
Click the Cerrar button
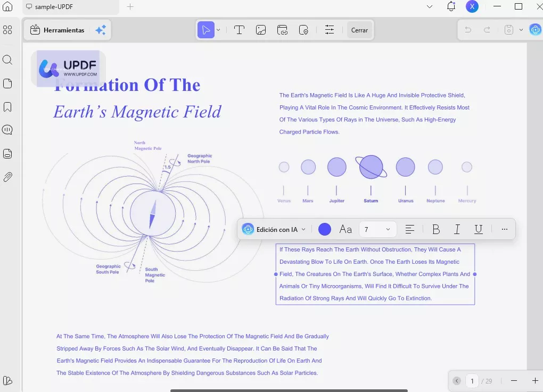click(x=359, y=30)
